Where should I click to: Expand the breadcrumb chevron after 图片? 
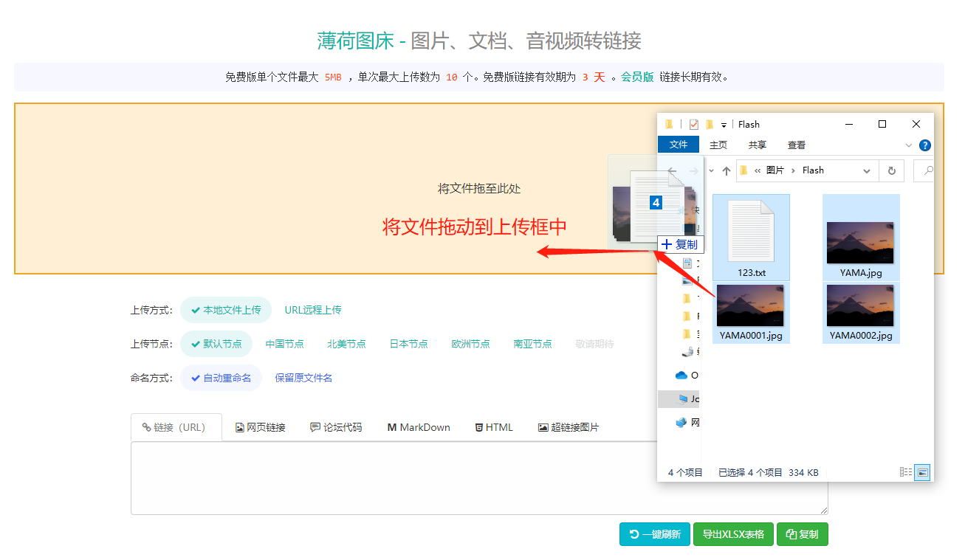(x=793, y=170)
